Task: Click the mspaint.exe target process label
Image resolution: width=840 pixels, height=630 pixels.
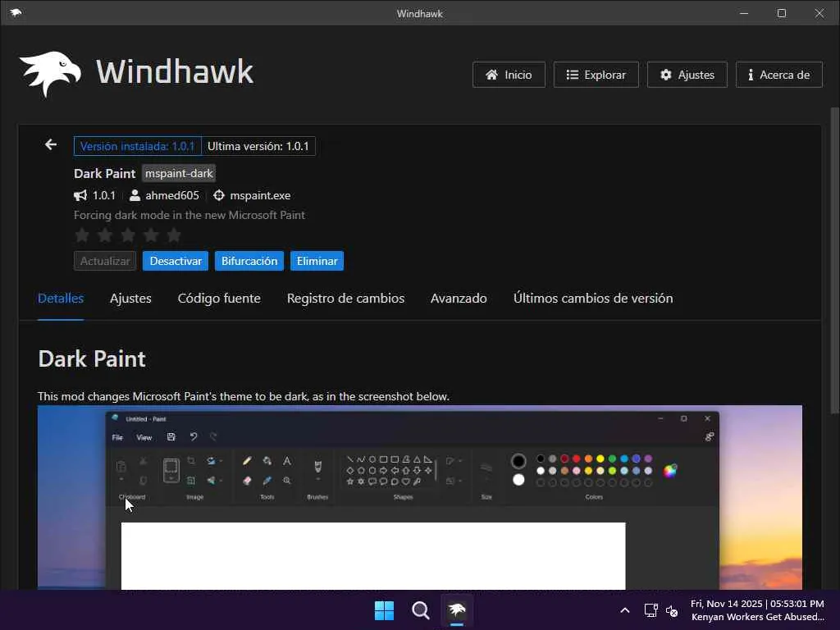Action: [x=260, y=195]
